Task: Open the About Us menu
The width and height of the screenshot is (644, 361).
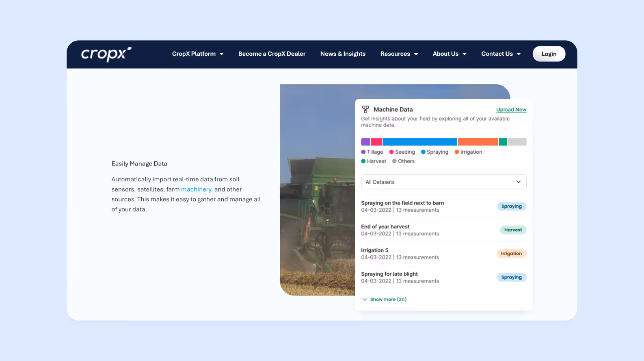Action: pos(450,54)
